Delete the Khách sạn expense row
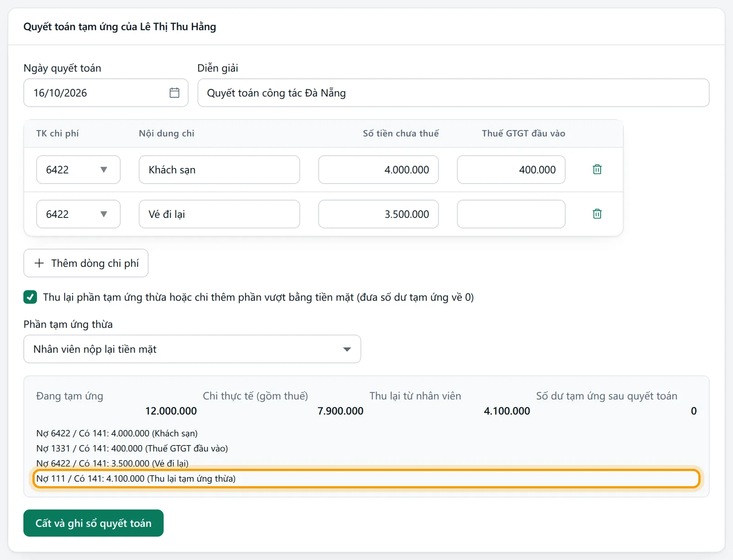The image size is (733, 560). [x=597, y=169]
